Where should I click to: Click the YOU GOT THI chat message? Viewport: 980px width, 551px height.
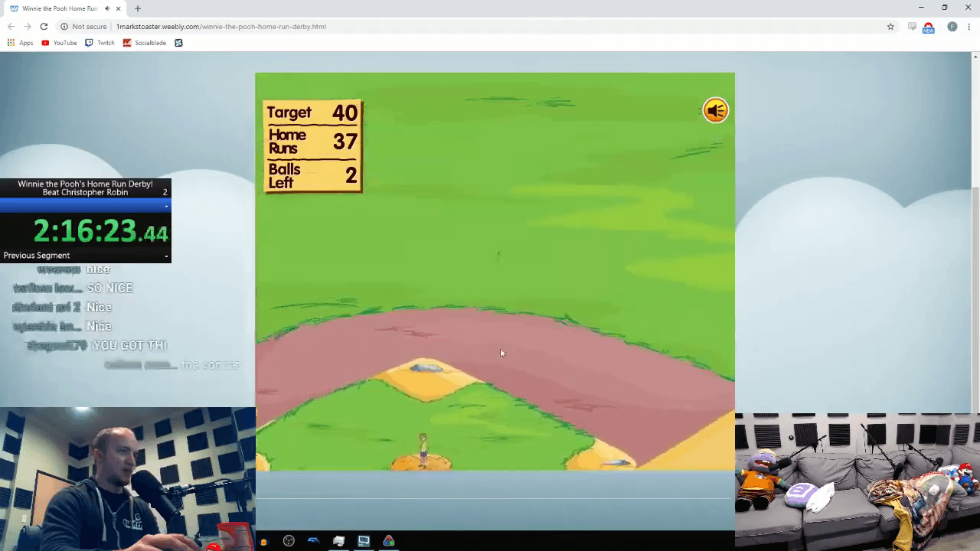(129, 345)
